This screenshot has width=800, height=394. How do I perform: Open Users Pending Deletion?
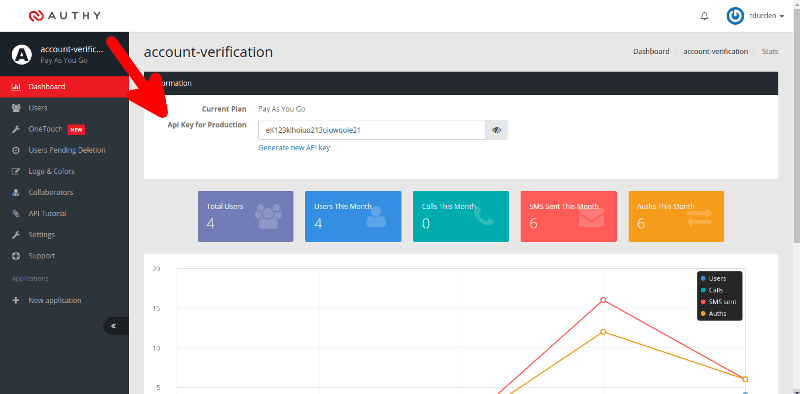point(64,150)
